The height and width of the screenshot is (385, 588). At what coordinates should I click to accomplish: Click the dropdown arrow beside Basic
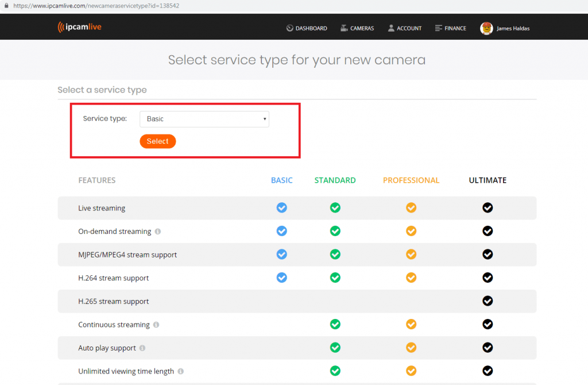[264, 119]
